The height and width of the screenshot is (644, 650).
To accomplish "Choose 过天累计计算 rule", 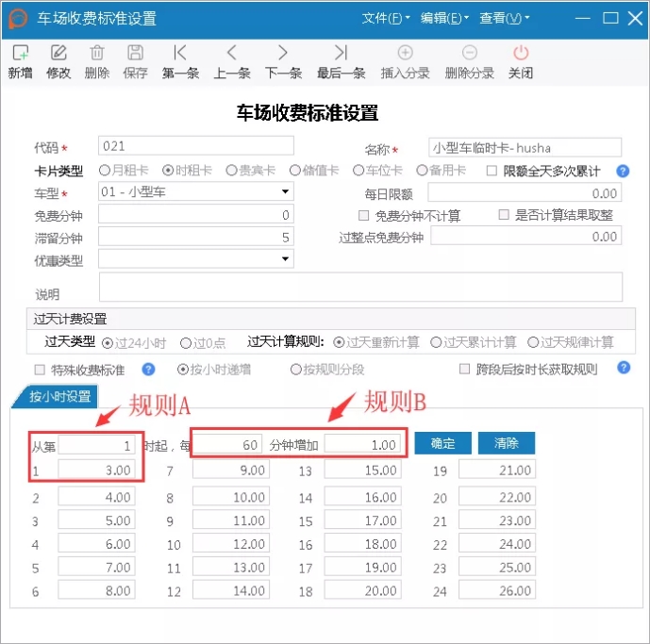I will pos(436,342).
